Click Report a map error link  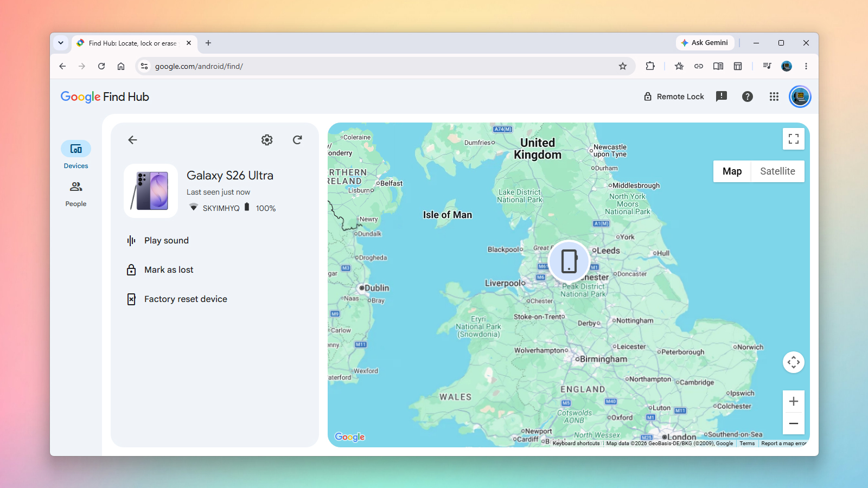[x=784, y=444]
